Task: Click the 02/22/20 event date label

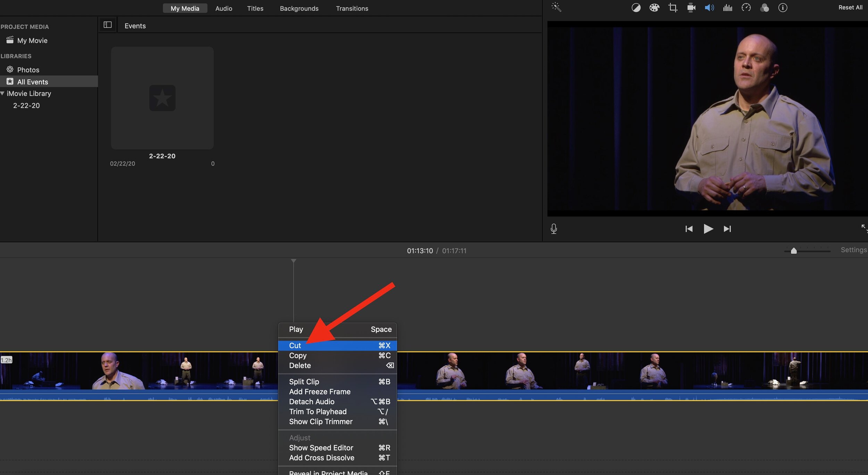Action: [123, 164]
